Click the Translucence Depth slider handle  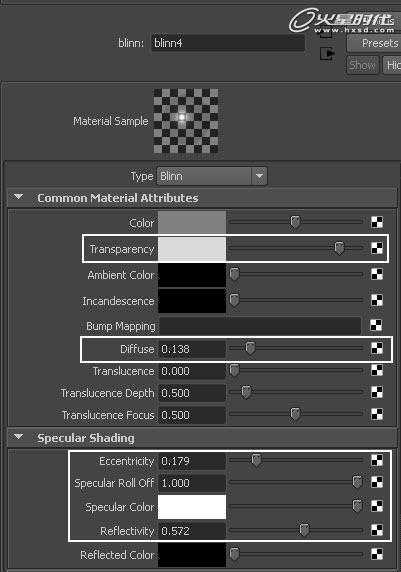click(x=246, y=393)
